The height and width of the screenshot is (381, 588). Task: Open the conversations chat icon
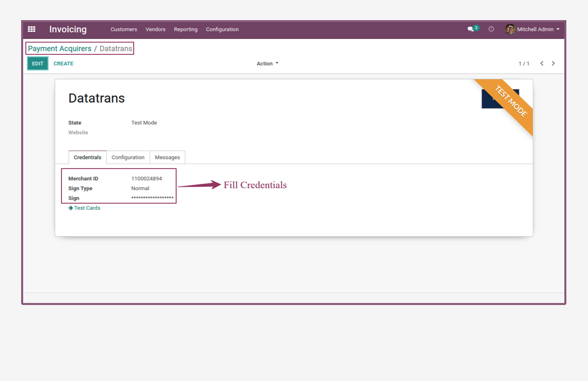(471, 29)
